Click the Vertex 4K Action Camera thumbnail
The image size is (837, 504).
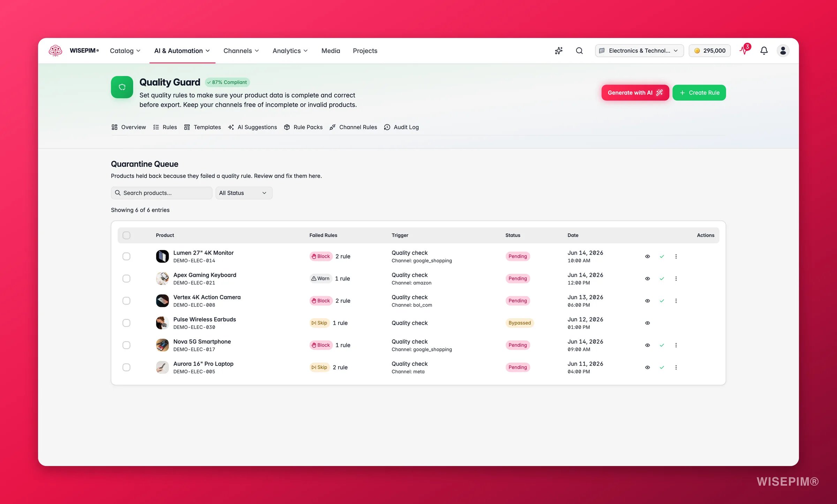pyautogui.click(x=162, y=301)
